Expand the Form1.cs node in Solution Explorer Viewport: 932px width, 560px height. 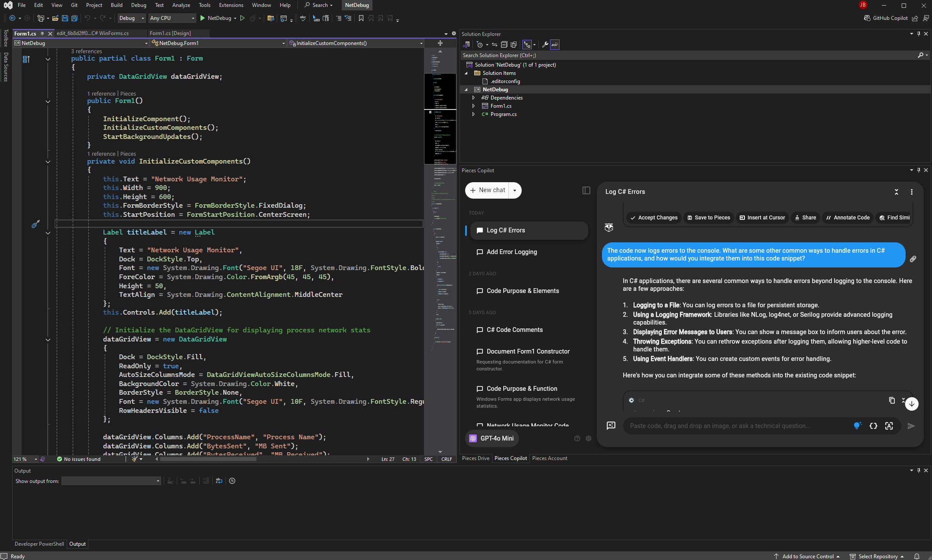pyautogui.click(x=473, y=106)
